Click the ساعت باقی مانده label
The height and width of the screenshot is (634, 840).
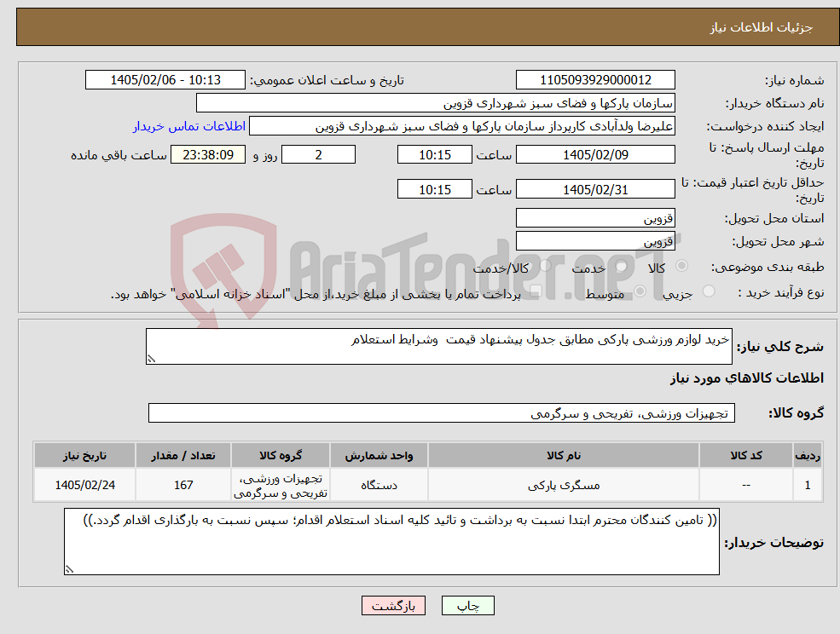119,155
